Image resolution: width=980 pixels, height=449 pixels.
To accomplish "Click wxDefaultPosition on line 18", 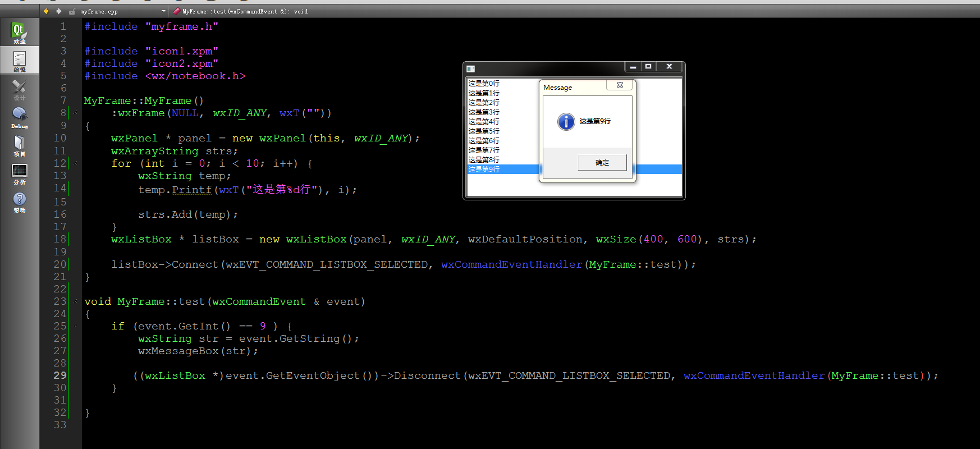I will pos(525,239).
